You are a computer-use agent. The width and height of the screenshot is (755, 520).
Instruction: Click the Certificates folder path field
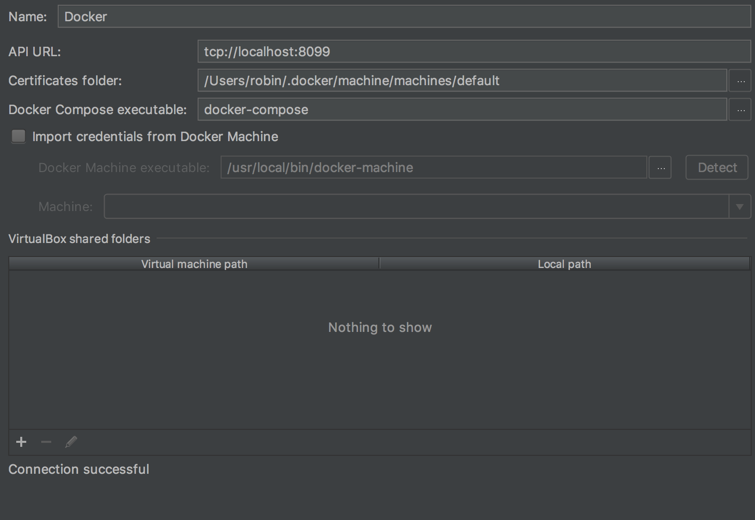(462, 80)
